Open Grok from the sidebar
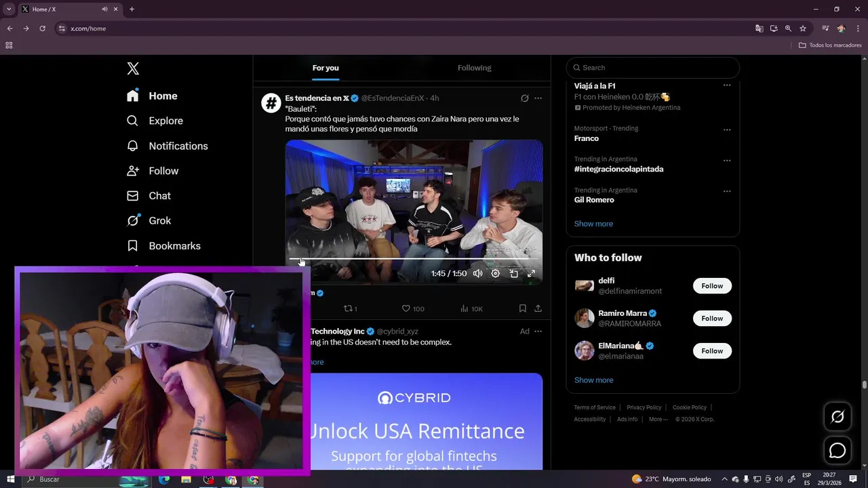868x488 pixels. coord(149,220)
